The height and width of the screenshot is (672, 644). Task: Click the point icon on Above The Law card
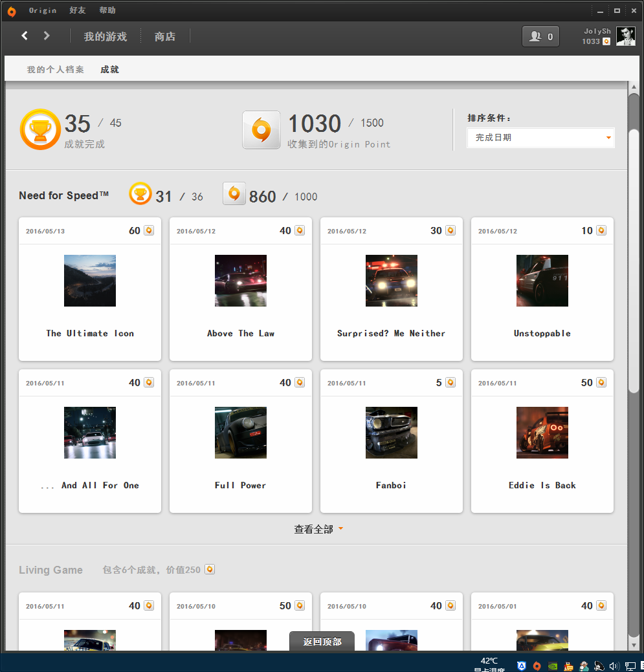pyautogui.click(x=300, y=230)
